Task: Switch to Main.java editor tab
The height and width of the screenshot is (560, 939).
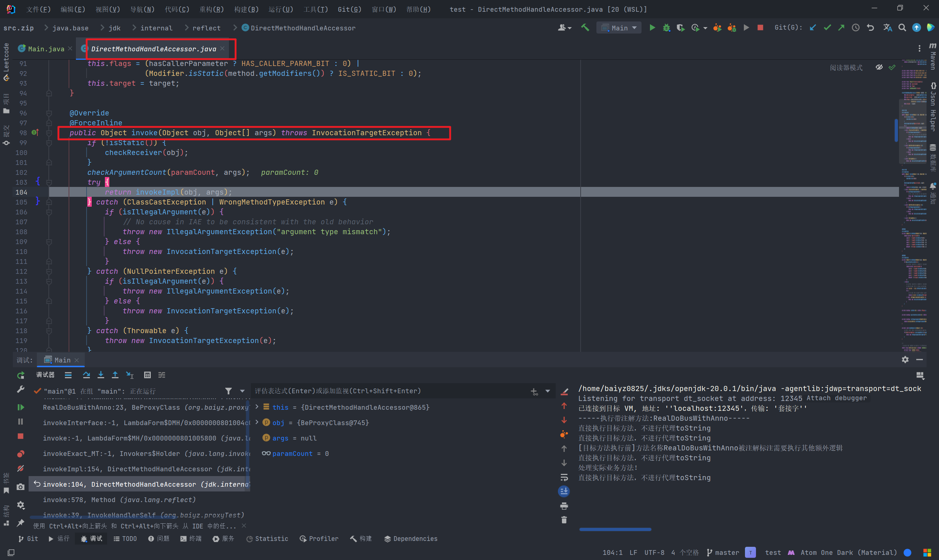Action: click(x=45, y=49)
